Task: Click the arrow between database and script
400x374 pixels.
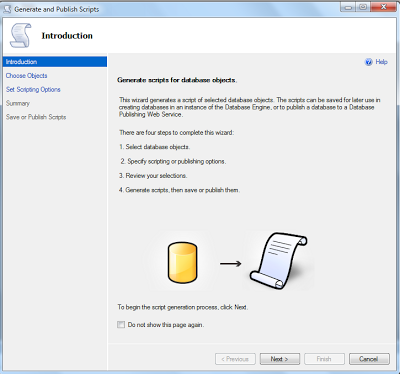Action: pyautogui.click(x=230, y=264)
